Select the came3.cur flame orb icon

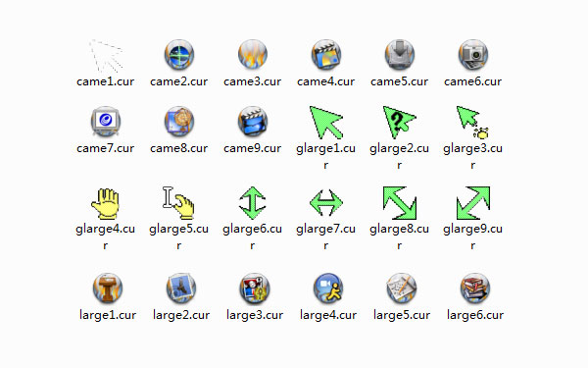pyautogui.click(x=253, y=55)
